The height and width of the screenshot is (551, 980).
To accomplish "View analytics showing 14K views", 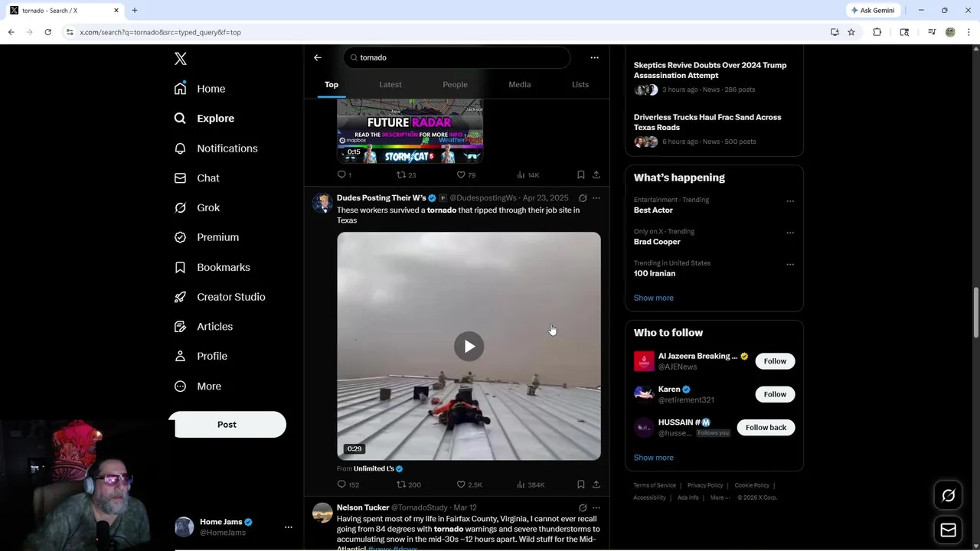I will point(528,175).
